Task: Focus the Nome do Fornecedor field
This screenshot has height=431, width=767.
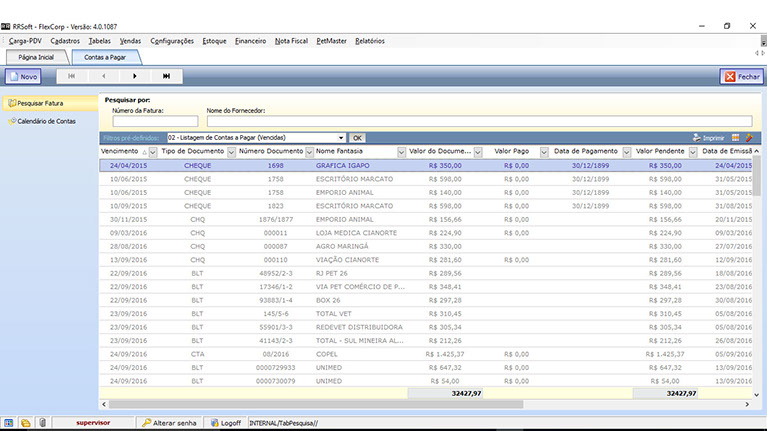Action: pyautogui.click(x=479, y=121)
